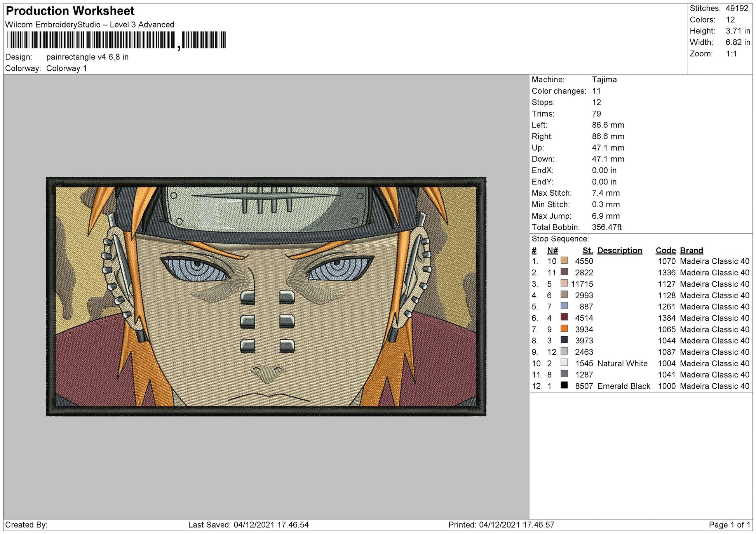Click the Zoom value '1:1'
The height and width of the screenshot is (534, 756).
click(x=731, y=54)
